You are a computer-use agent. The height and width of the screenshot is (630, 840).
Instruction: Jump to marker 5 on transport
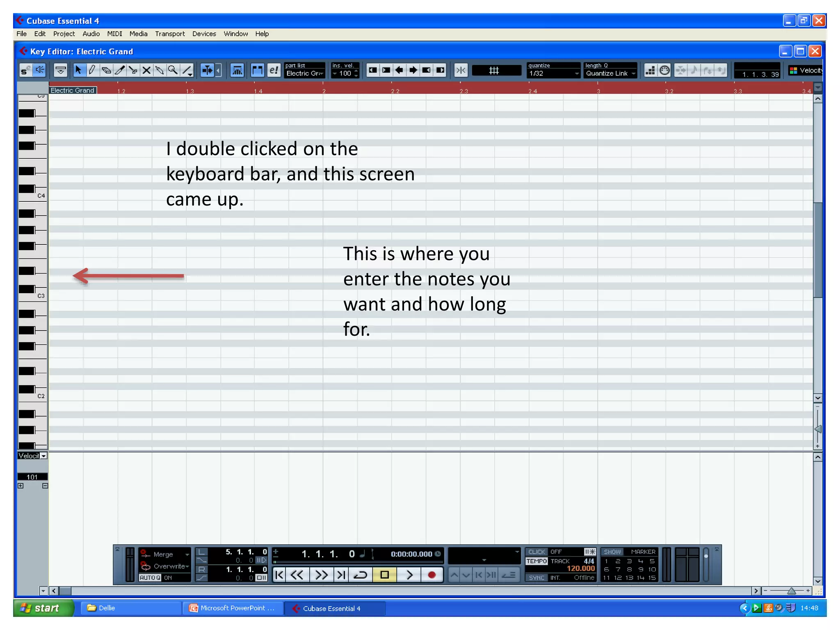tap(652, 561)
